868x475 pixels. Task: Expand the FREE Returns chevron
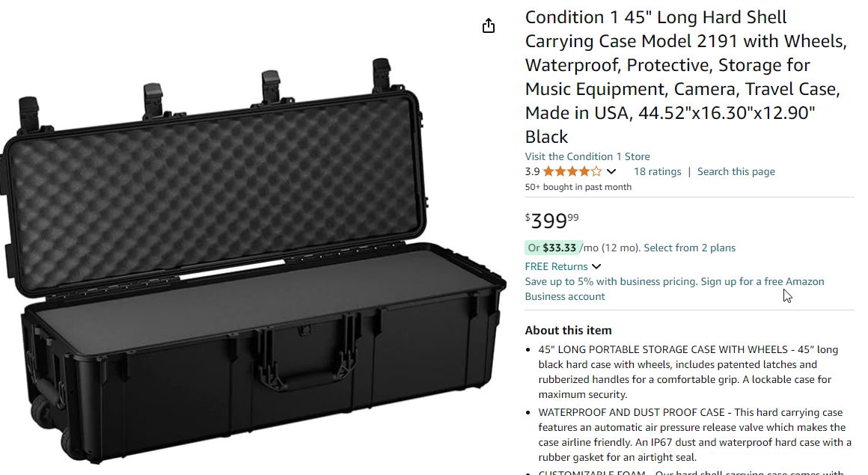(x=596, y=266)
